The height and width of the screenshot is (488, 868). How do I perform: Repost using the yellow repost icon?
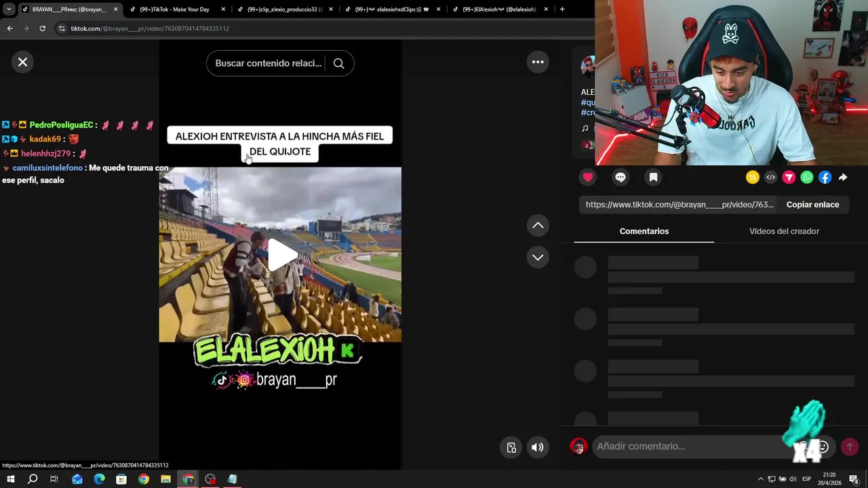pos(753,178)
